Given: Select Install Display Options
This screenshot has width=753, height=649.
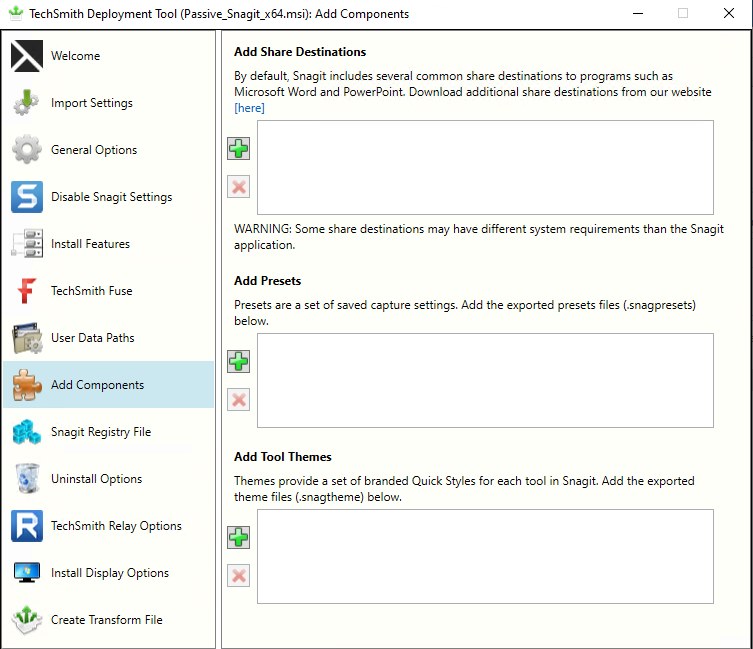Looking at the screenshot, I should click(108, 573).
